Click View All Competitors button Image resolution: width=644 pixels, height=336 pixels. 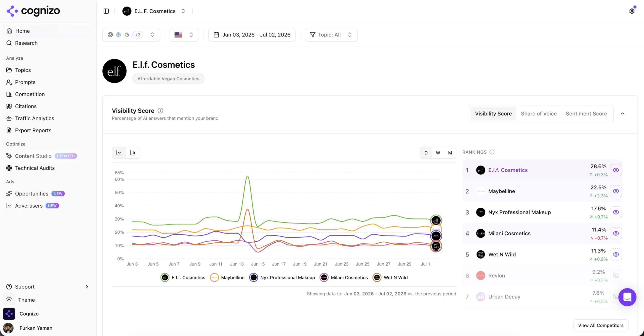601,325
